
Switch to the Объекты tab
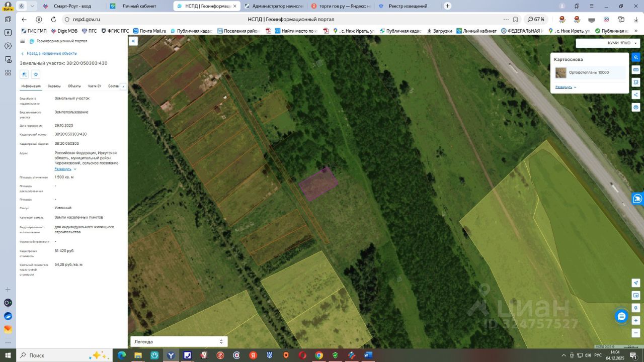point(74,86)
